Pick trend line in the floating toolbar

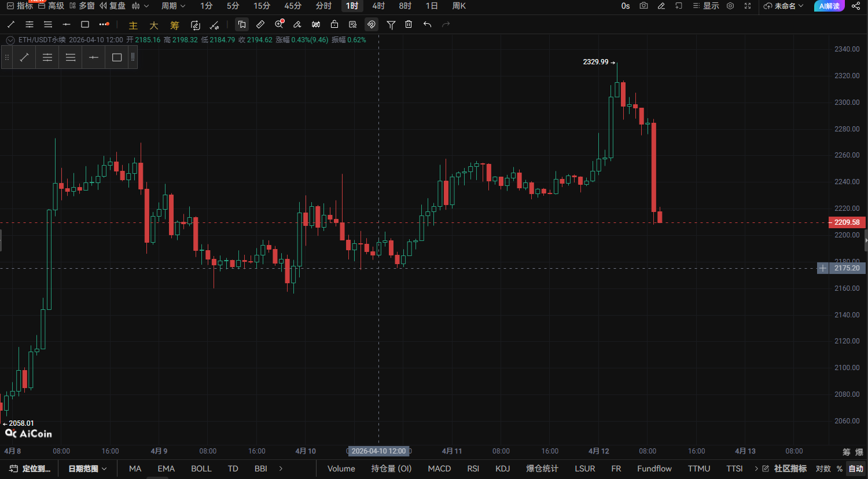[x=24, y=57]
